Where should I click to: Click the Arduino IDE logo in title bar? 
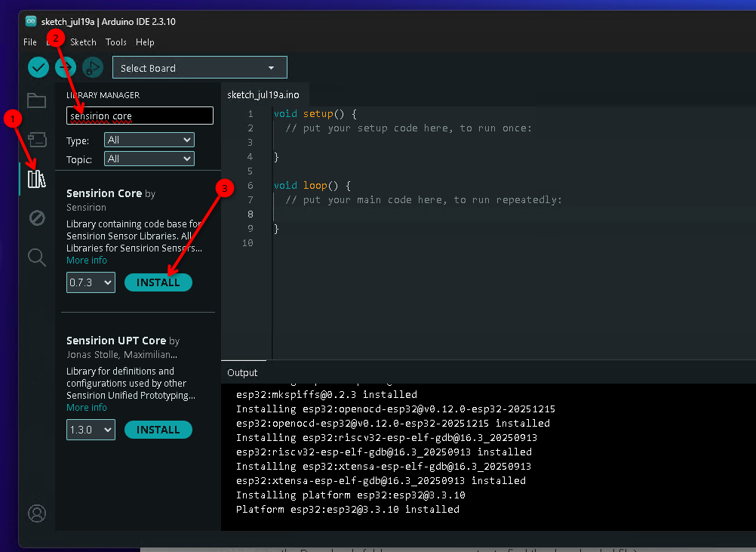(31, 21)
